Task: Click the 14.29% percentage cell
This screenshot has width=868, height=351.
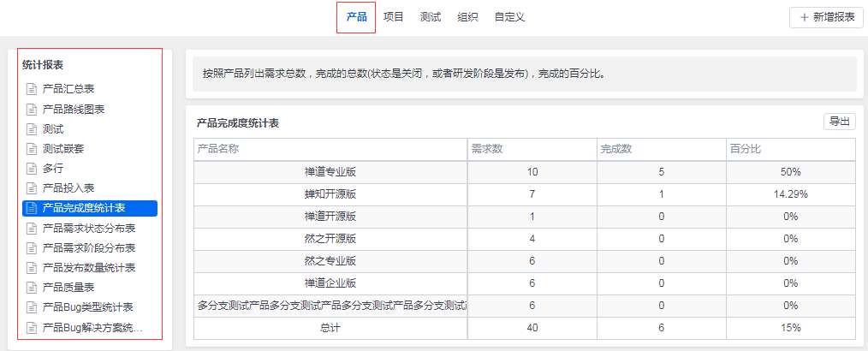Action: coord(791,194)
